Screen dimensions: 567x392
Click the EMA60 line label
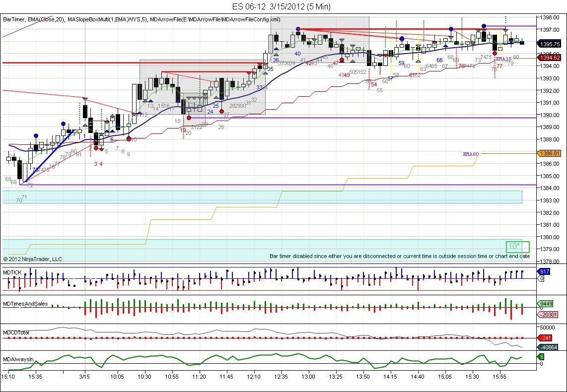pos(471,154)
